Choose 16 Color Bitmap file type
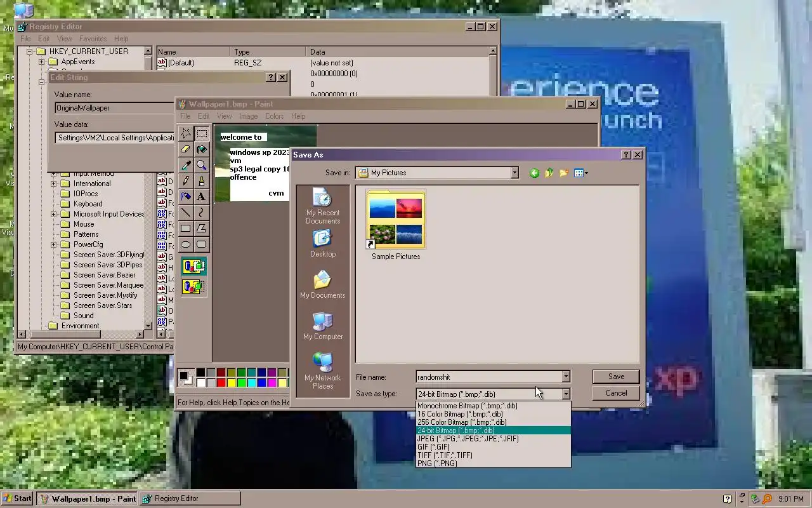This screenshot has width=812, height=508. (493, 414)
